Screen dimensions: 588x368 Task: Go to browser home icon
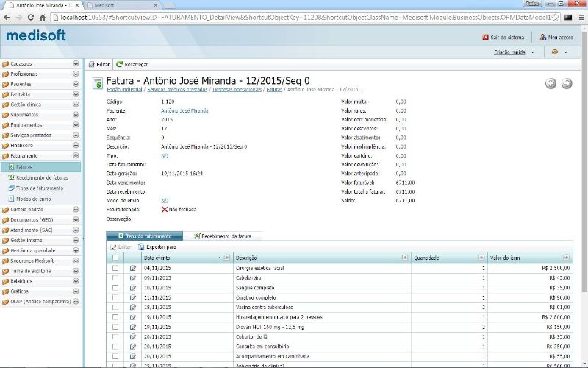(x=43, y=17)
